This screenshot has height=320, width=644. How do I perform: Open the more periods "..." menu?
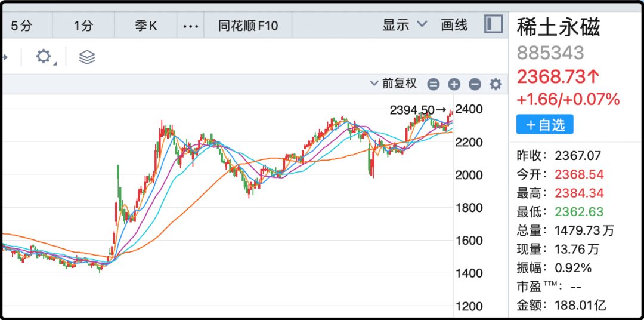190,26
